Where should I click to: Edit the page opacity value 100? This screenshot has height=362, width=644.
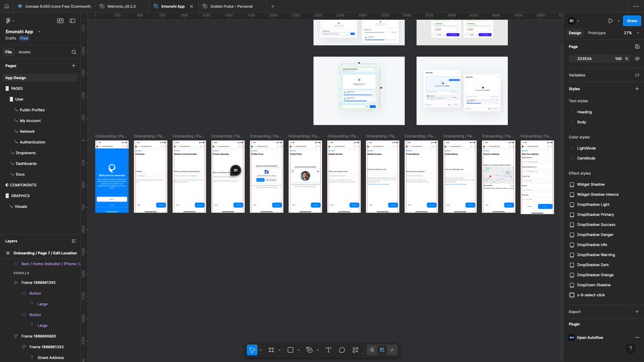[618, 58]
